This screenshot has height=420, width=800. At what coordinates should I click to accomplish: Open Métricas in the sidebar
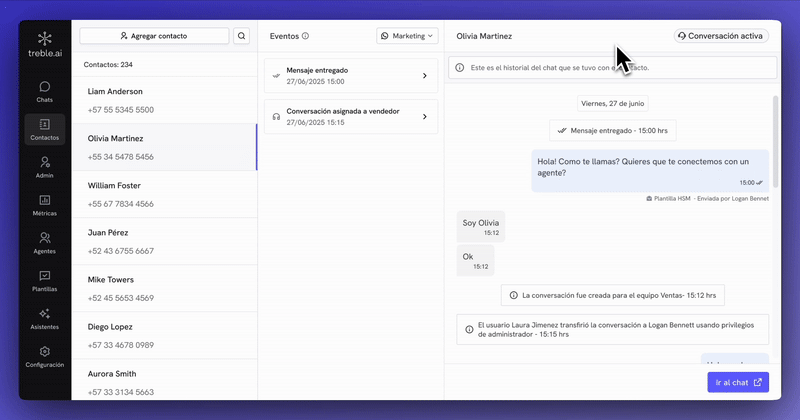tap(44, 205)
